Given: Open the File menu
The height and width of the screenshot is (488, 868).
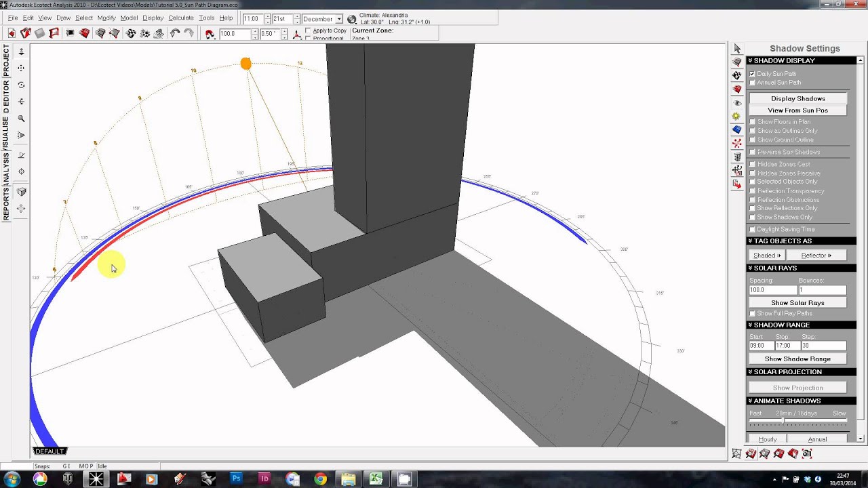Looking at the screenshot, I should [13, 18].
